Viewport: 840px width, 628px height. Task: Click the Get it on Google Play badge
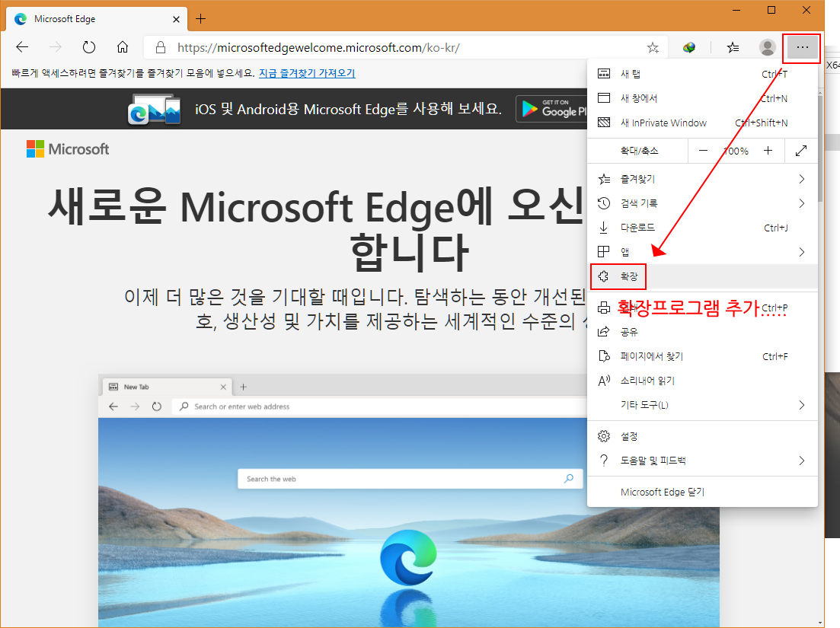click(x=551, y=109)
